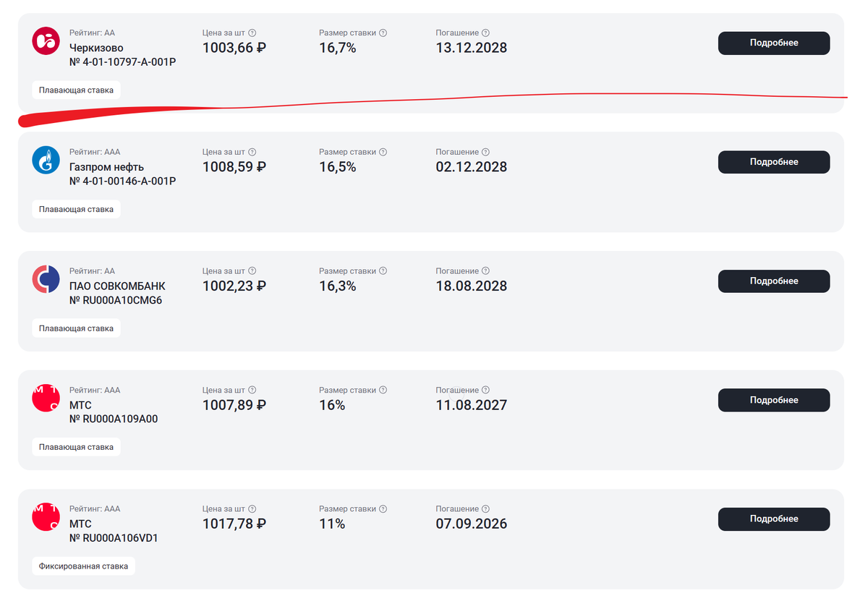
Task: Click the Фиксированная ставка tag on the МТС bond
Action: [x=83, y=566]
